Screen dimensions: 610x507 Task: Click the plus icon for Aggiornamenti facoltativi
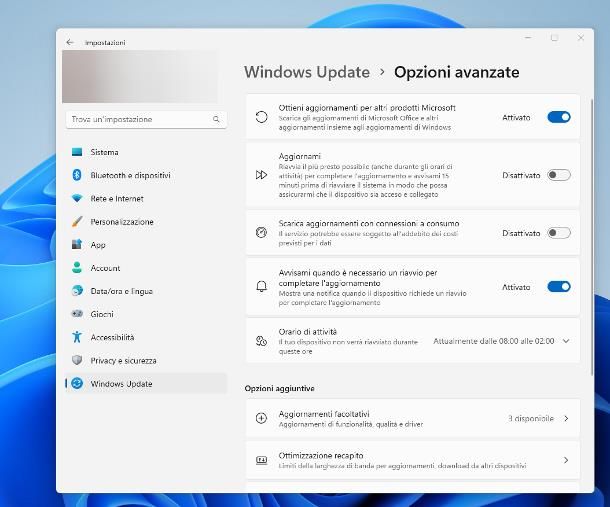pyautogui.click(x=261, y=418)
